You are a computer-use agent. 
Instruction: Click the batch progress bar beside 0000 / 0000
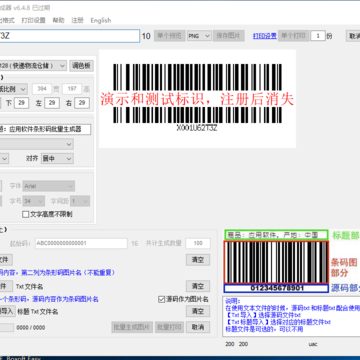[7, 328]
